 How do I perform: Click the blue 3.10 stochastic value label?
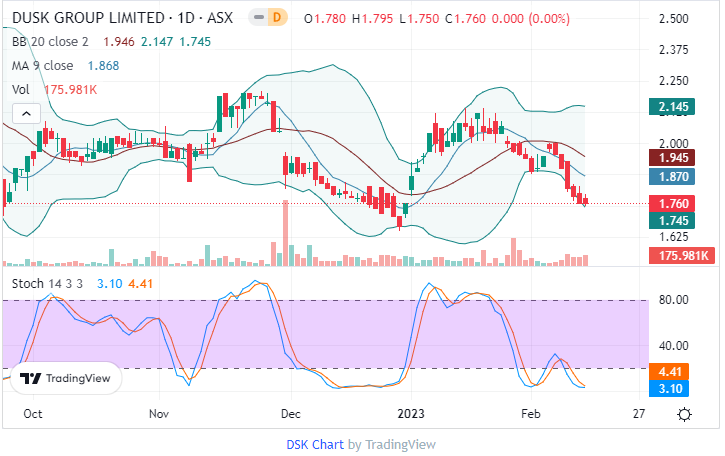coord(670,388)
